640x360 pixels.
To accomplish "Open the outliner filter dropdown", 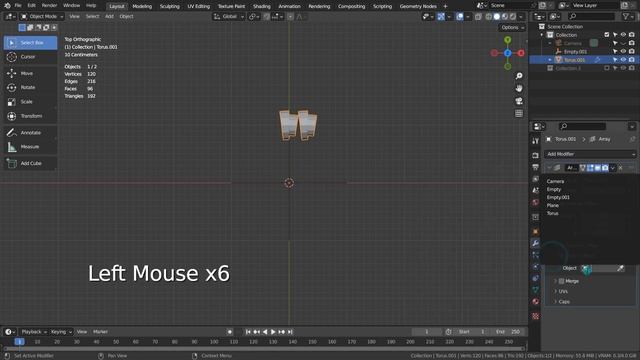I will (628, 17).
